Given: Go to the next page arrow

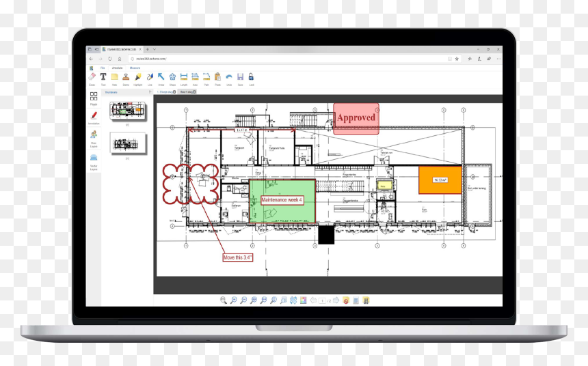Looking at the screenshot, I should (336, 300).
